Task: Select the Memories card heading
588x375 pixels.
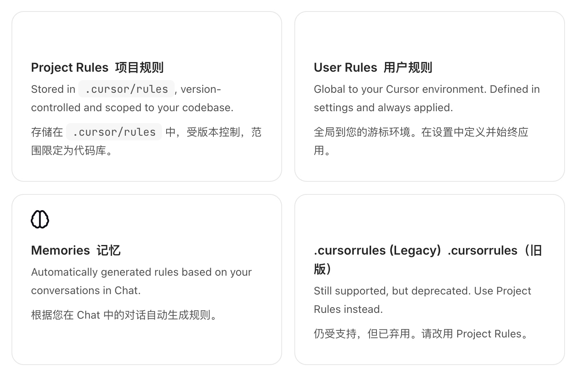Action: [76, 250]
